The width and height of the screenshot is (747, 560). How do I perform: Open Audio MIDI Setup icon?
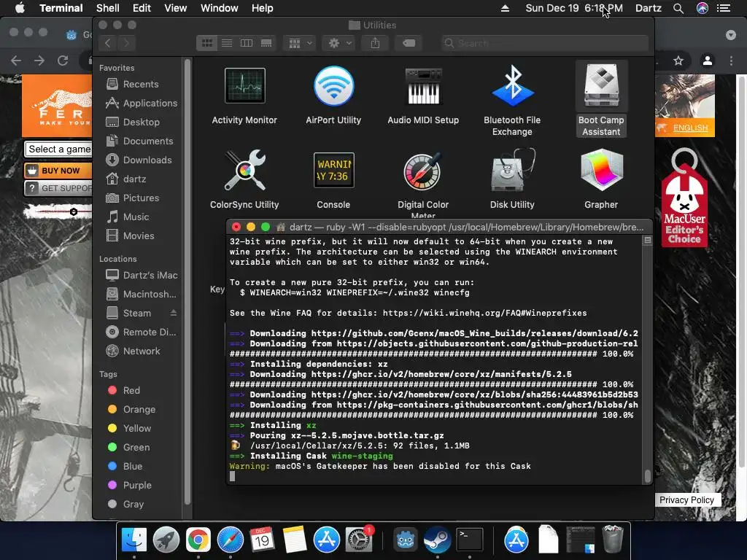coord(423,86)
